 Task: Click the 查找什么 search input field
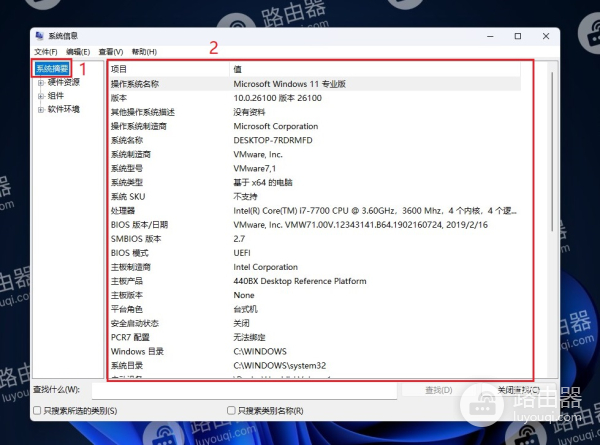tap(244, 390)
